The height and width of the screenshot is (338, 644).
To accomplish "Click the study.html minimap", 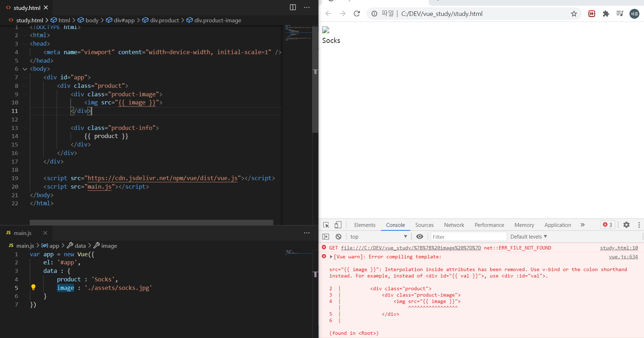I will click(x=298, y=33).
